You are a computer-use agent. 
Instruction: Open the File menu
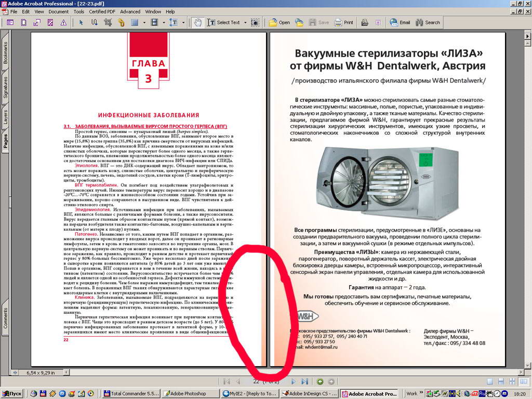pos(14,11)
